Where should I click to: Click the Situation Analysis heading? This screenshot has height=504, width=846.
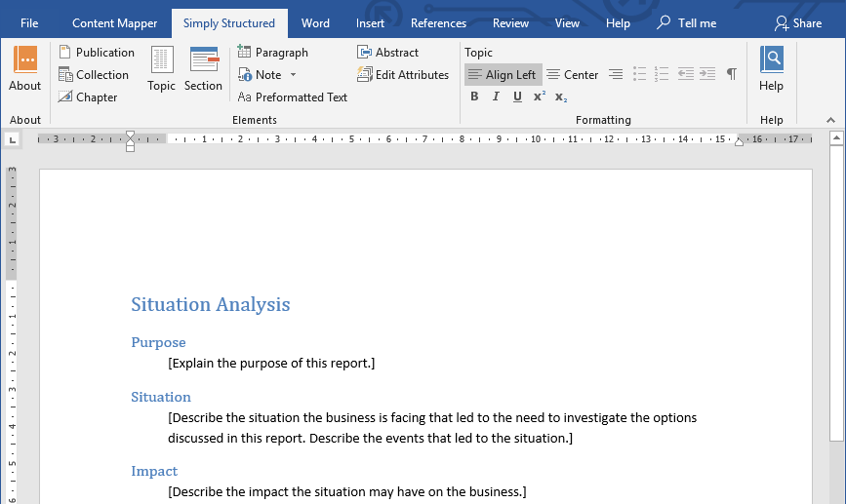point(211,305)
